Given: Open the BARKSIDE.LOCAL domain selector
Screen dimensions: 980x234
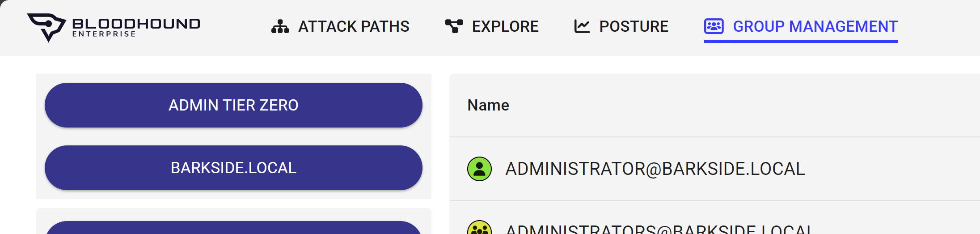Looking at the screenshot, I should coord(233,168).
